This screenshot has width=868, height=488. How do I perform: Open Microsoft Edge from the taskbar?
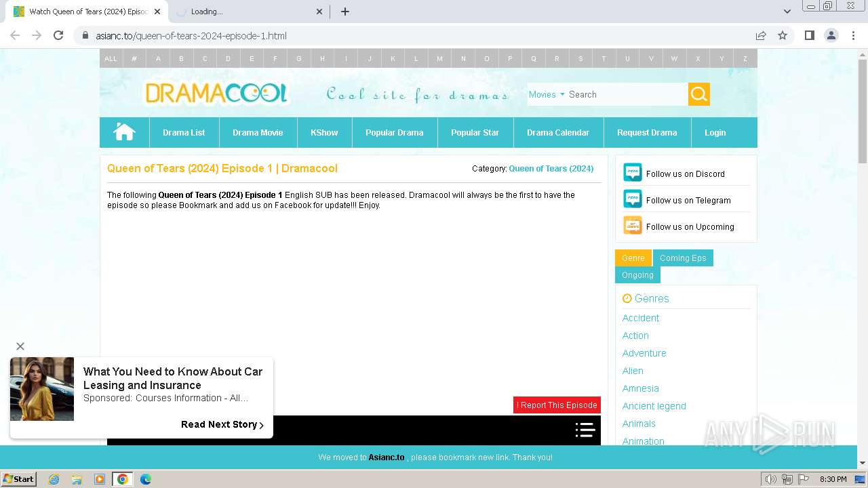click(x=145, y=479)
